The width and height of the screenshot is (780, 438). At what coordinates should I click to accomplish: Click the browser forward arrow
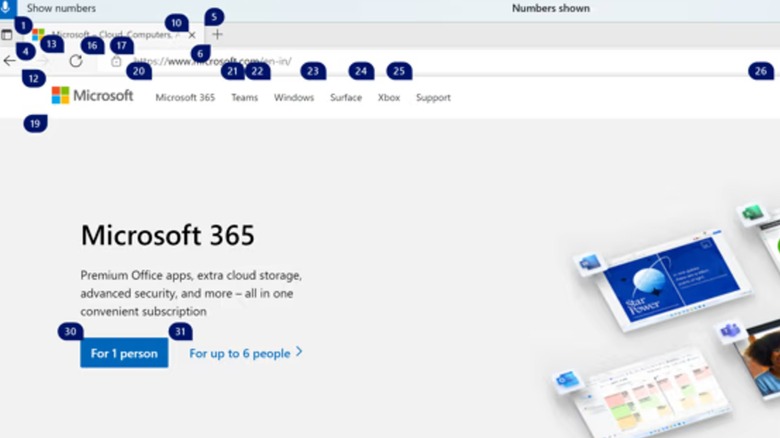tap(43, 61)
